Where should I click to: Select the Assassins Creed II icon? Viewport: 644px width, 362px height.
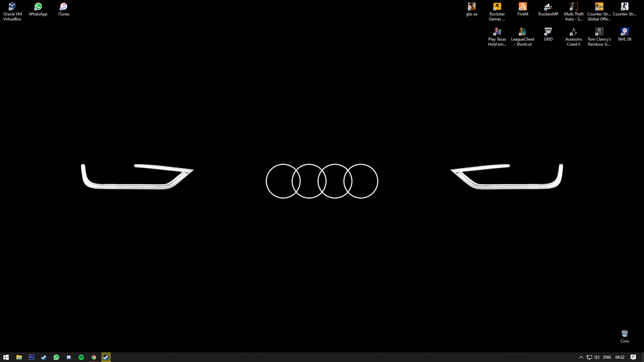(x=574, y=37)
